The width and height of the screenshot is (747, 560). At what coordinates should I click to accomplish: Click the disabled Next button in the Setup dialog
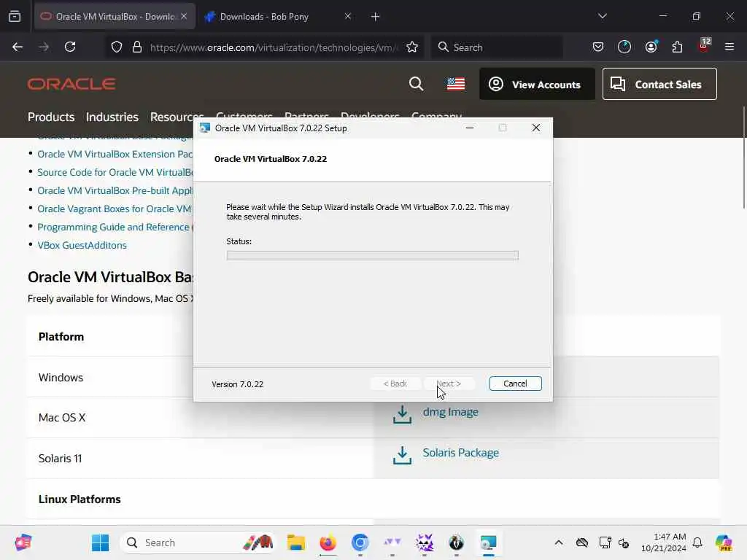pyautogui.click(x=449, y=384)
